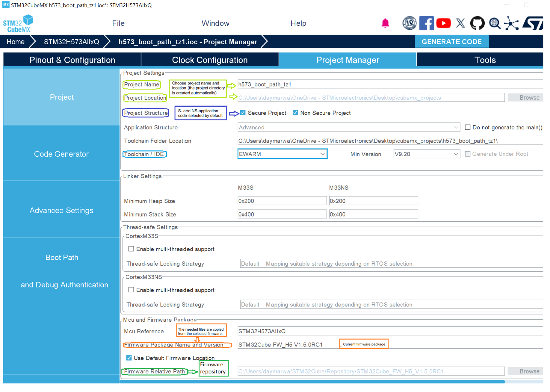Click the Project Manager breadcrumb

pyautogui.click(x=188, y=42)
